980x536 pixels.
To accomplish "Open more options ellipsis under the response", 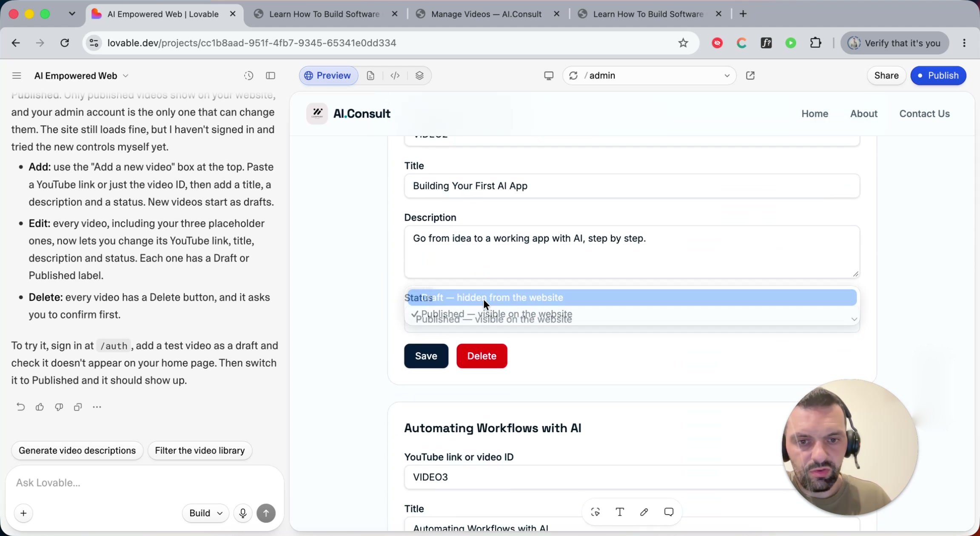I will click(x=97, y=407).
